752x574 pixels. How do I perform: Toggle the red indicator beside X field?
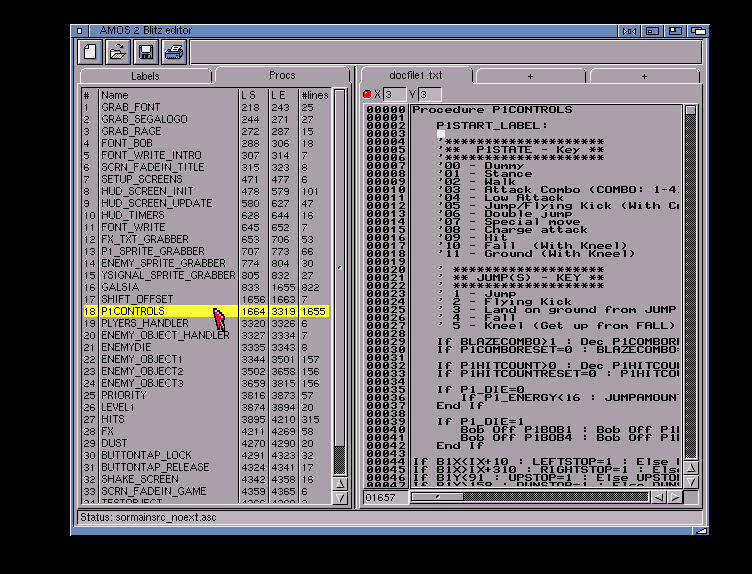coord(367,94)
